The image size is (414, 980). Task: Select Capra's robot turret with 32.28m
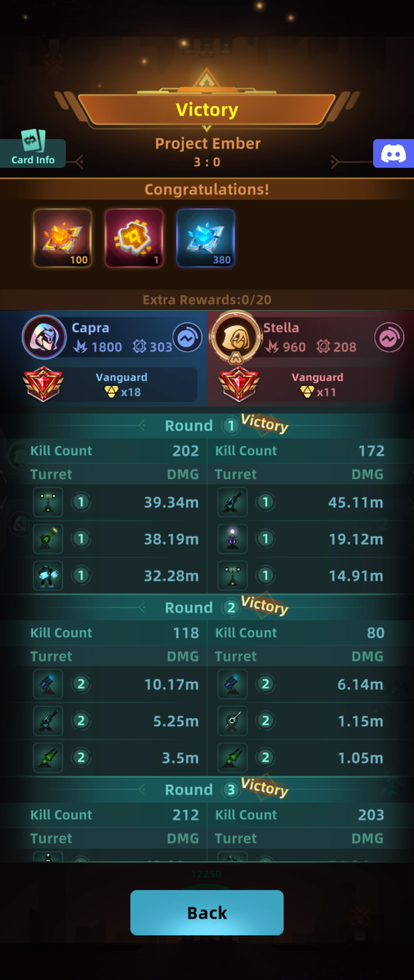click(48, 575)
